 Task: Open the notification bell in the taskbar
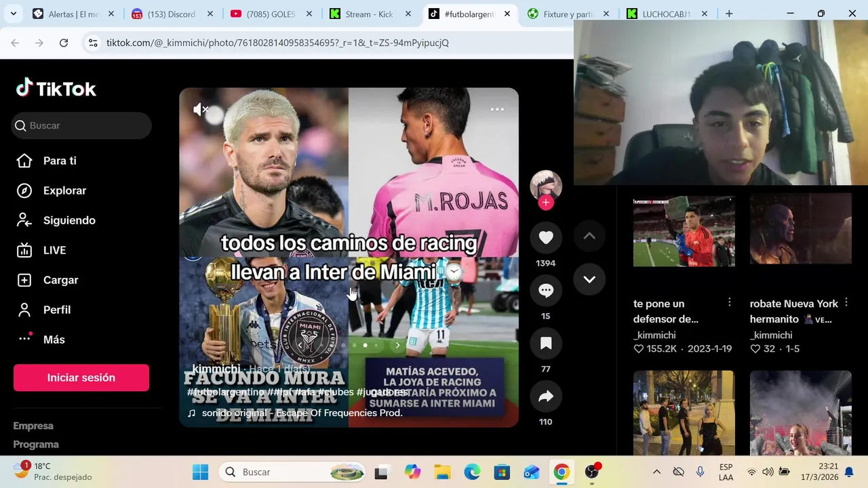coord(848,472)
